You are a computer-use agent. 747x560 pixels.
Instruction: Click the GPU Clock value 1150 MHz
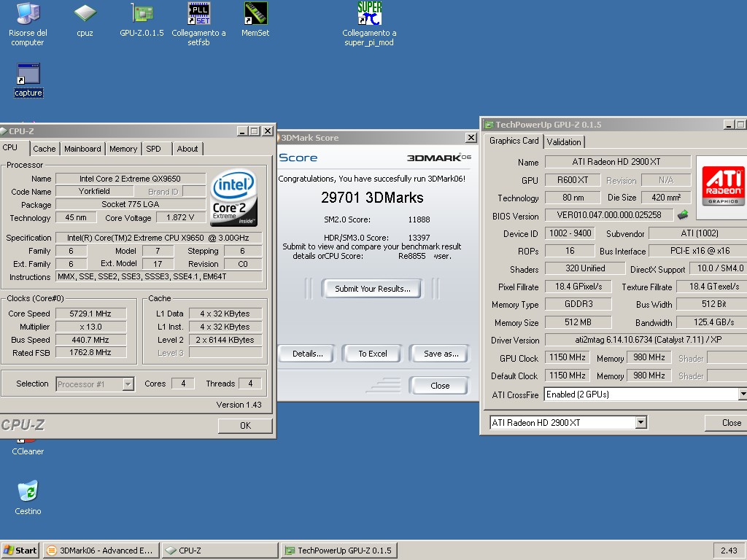pyautogui.click(x=567, y=357)
